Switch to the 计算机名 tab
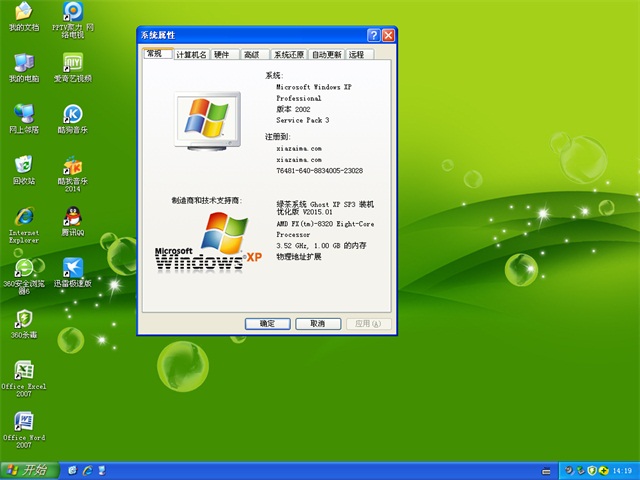 (191, 55)
